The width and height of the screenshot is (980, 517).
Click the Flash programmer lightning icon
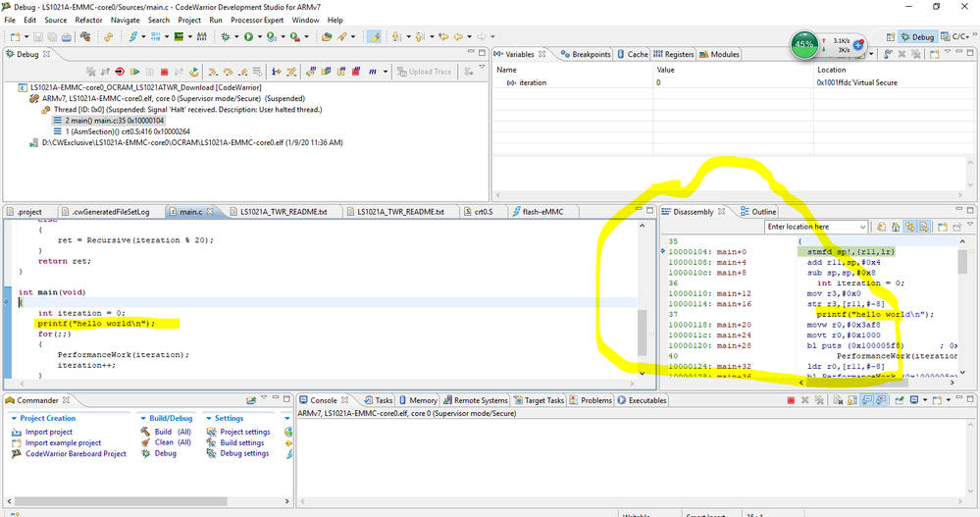133,37
